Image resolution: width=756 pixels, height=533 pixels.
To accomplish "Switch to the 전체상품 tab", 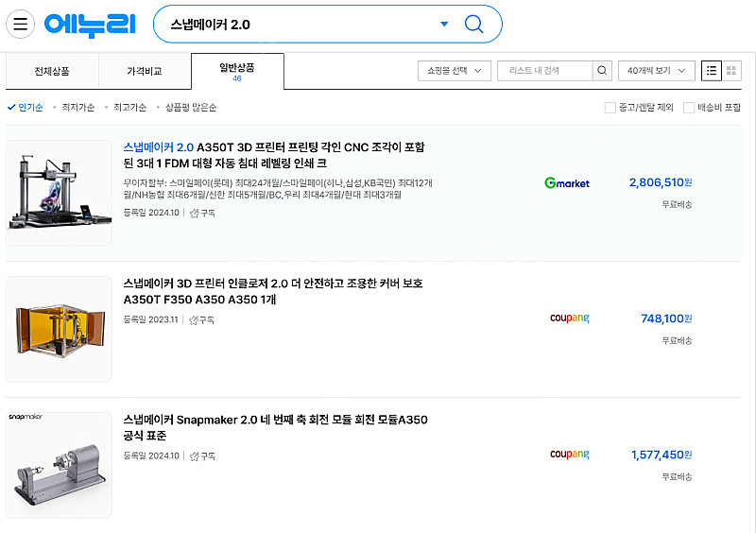I will click(x=52, y=72).
